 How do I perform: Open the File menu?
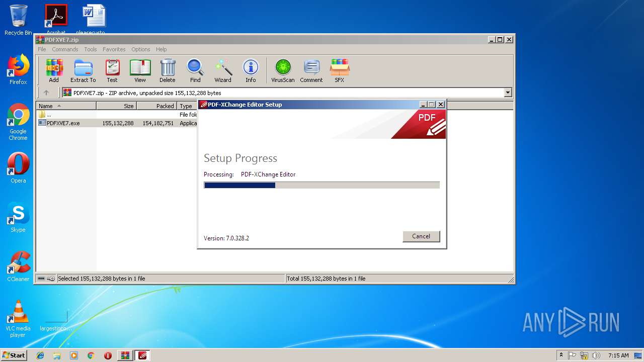click(42, 49)
